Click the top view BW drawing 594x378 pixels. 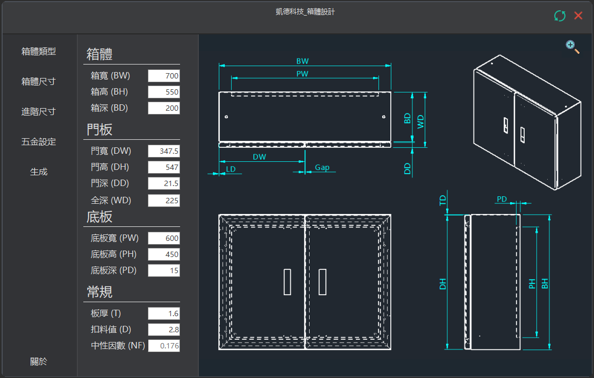point(305,119)
